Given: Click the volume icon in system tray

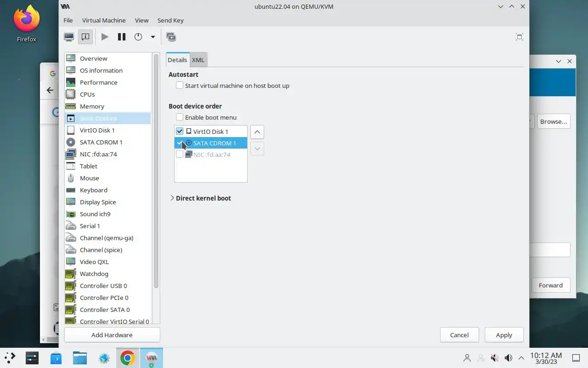Looking at the screenshot, I should coord(509,358).
